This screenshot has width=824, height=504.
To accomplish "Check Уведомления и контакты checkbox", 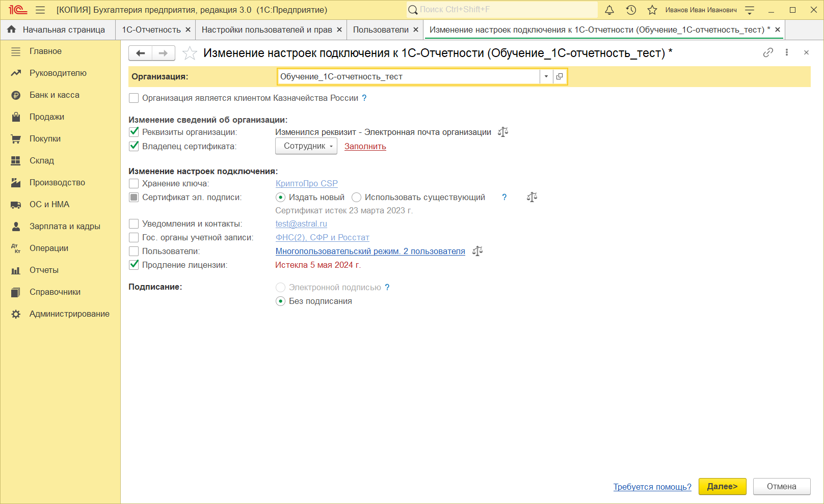I will (134, 223).
